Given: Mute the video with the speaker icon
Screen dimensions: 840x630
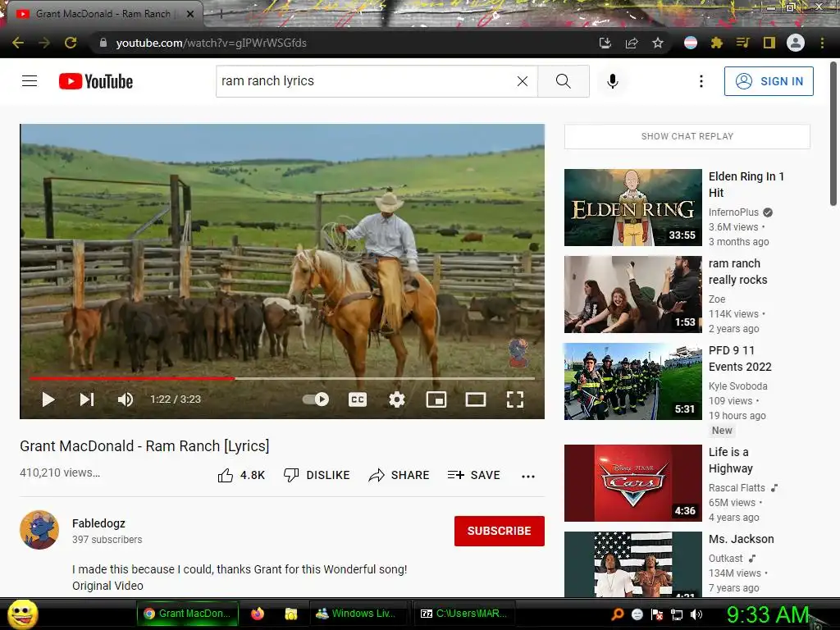Looking at the screenshot, I should click(126, 399).
